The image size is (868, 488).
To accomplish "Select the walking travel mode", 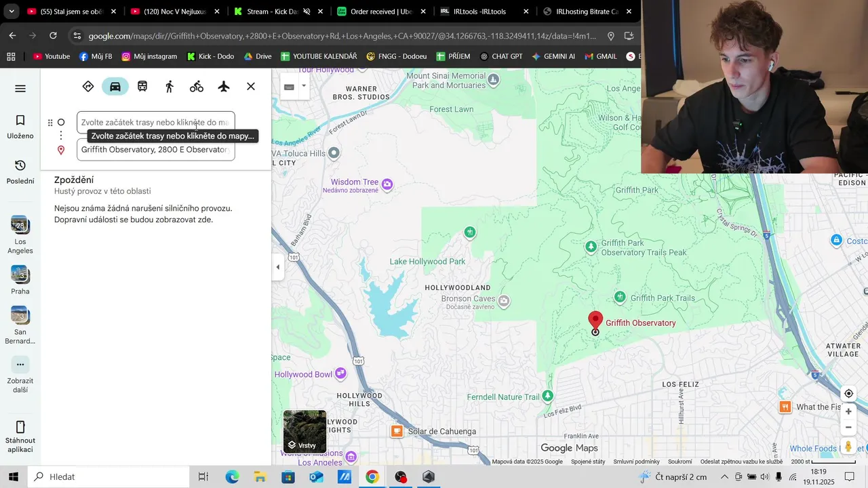I will click(x=170, y=86).
